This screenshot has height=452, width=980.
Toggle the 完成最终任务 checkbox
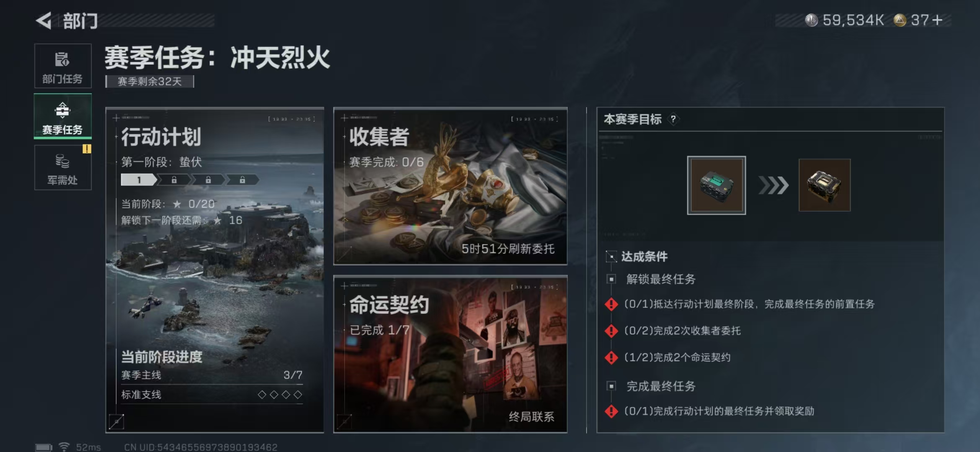click(x=611, y=386)
